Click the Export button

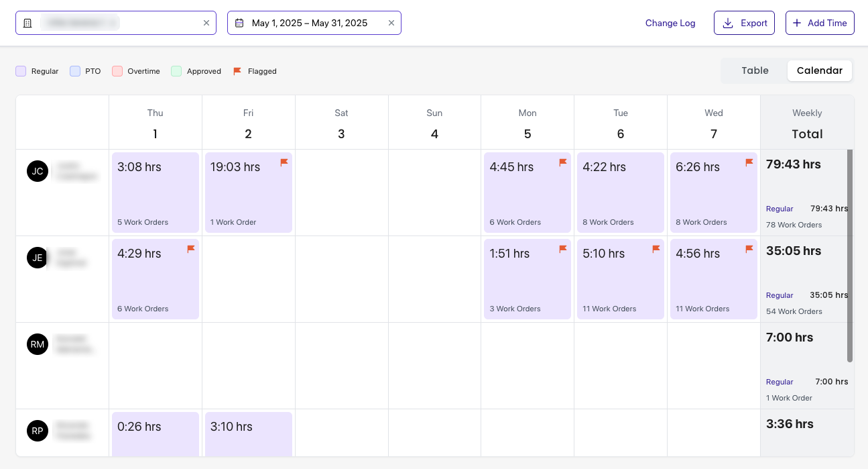pos(744,23)
